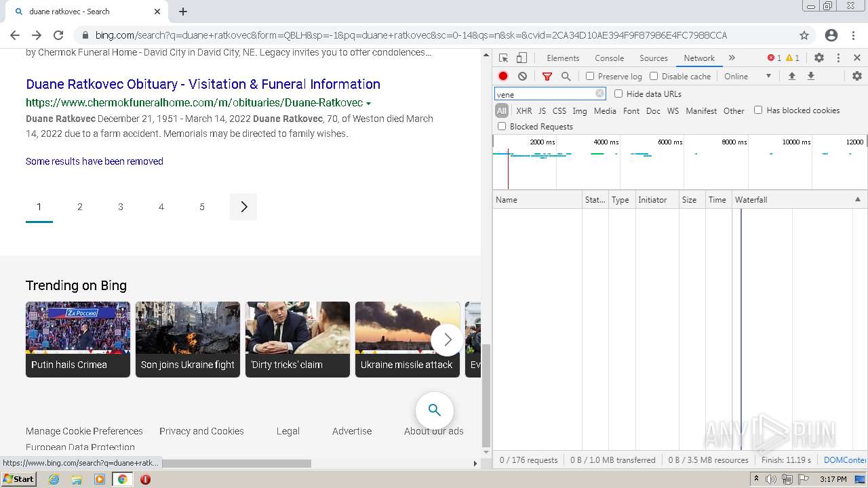This screenshot has height=488, width=868.
Task: Switch to the Console tab
Action: coord(609,58)
